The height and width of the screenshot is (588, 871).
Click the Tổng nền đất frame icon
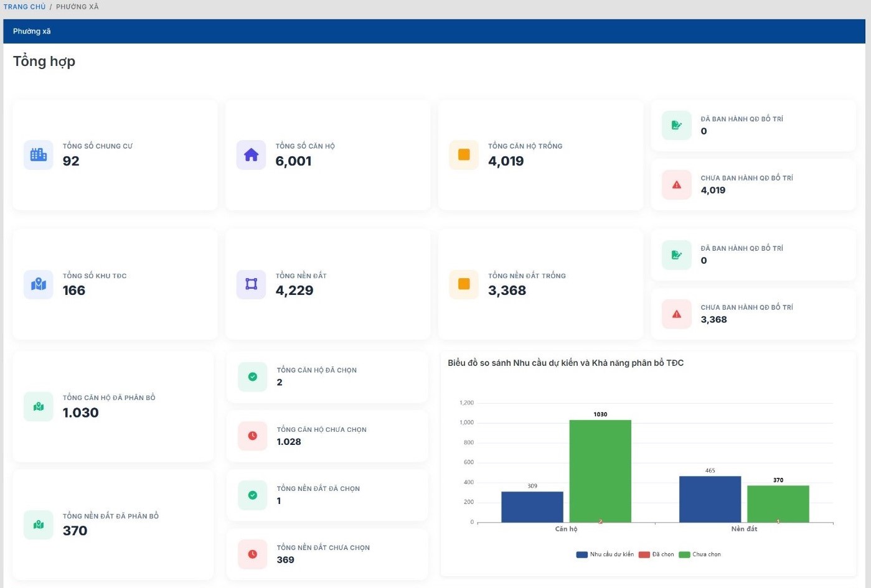[x=252, y=284]
